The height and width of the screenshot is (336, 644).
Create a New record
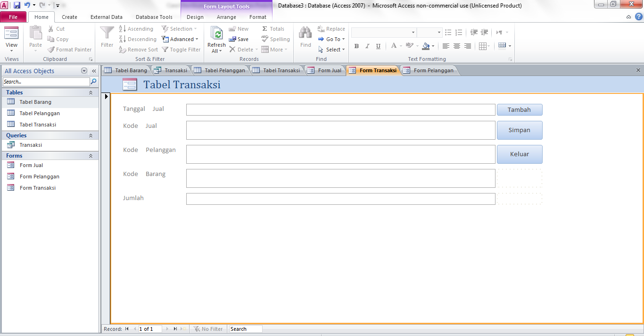pyautogui.click(x=239, y=29)
